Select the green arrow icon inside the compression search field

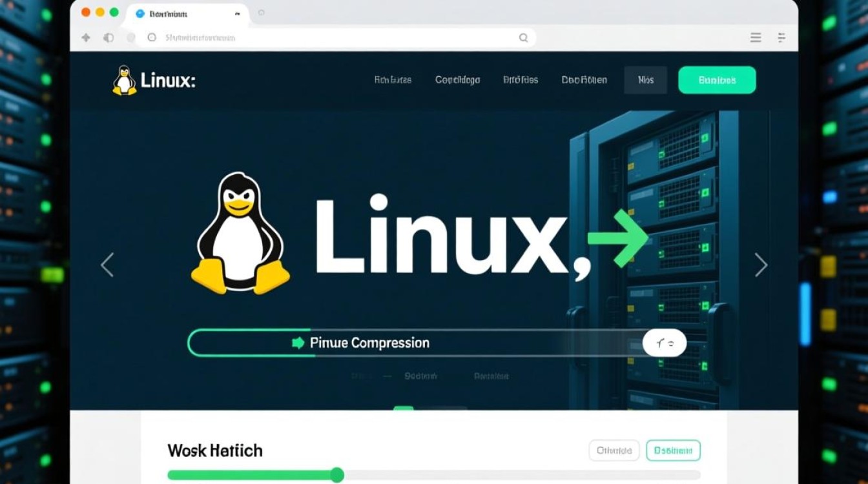(x=296, y=343)
